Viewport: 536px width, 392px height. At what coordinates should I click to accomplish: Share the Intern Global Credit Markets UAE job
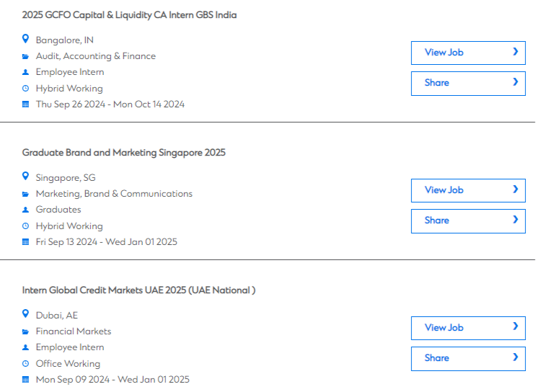[x=468, y=359]
